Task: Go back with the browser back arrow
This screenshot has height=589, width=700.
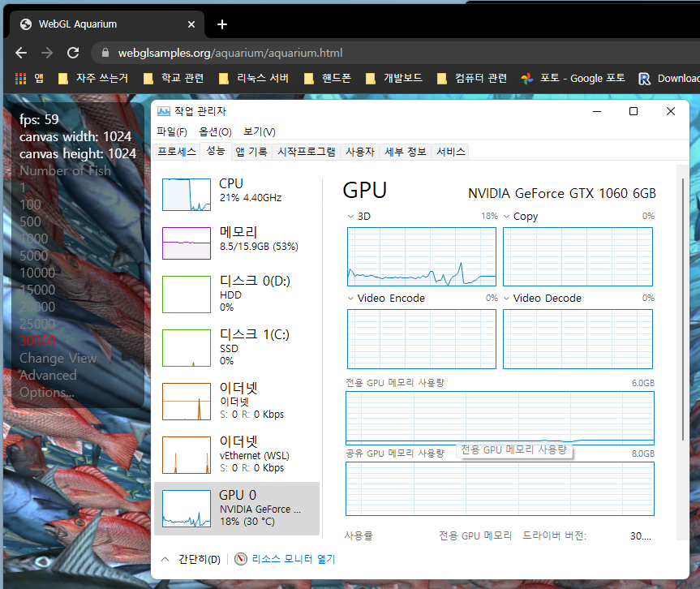Action: [x=21, y=53]
